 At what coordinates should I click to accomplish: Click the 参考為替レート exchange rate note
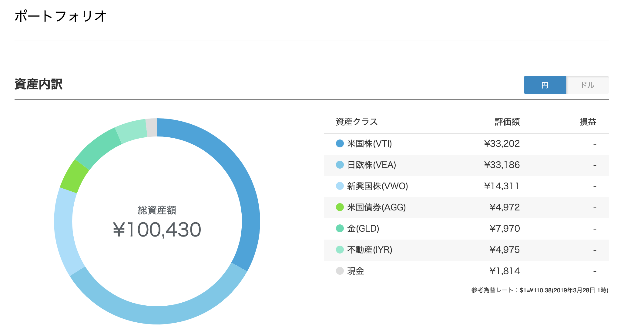(x=540, y=290)
